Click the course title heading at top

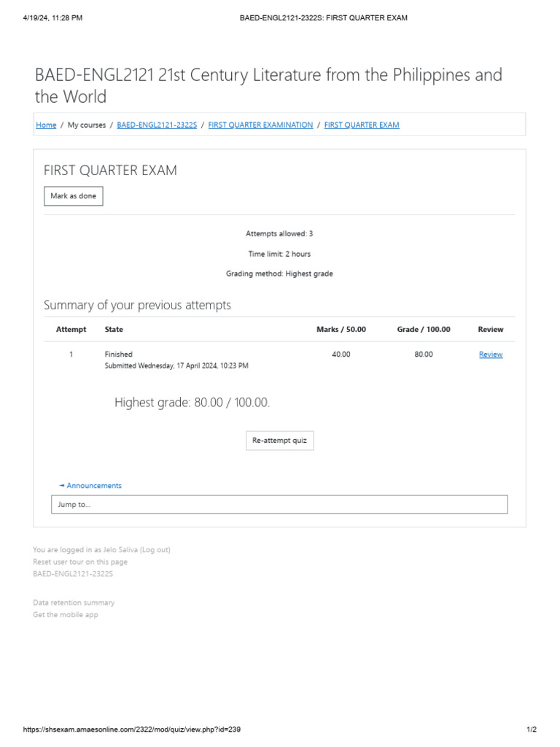tap(268, 85)
